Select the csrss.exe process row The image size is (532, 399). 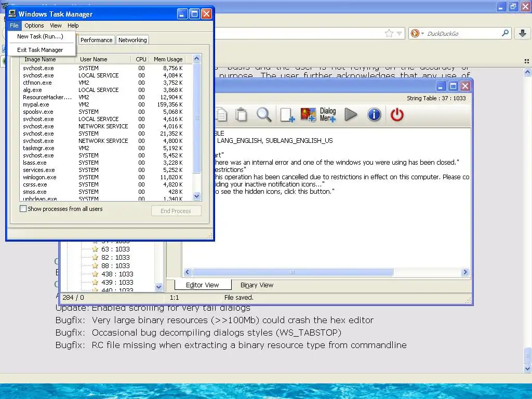tap(103, 184)
